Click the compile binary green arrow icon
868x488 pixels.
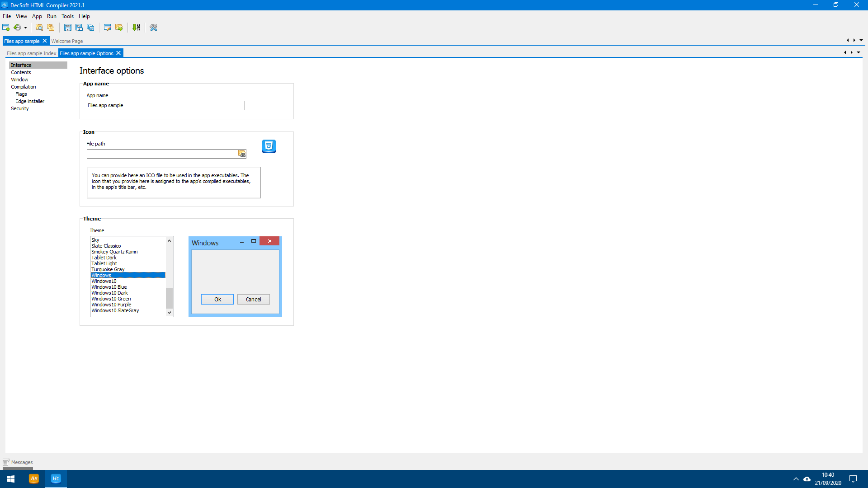click(136, 28)
